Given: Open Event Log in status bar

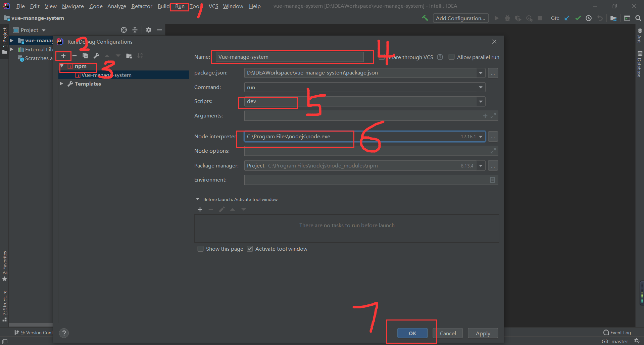Looking at the screenshot, I should point(617,333).
